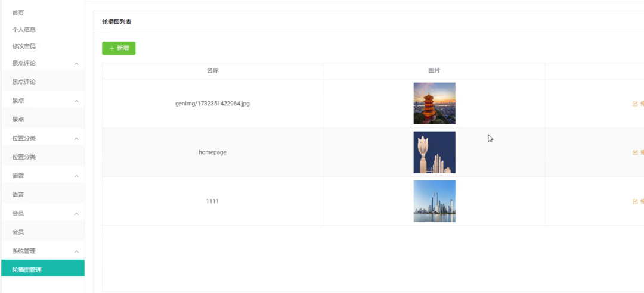Open the 景点 submenu item

[x=43, y=120]
